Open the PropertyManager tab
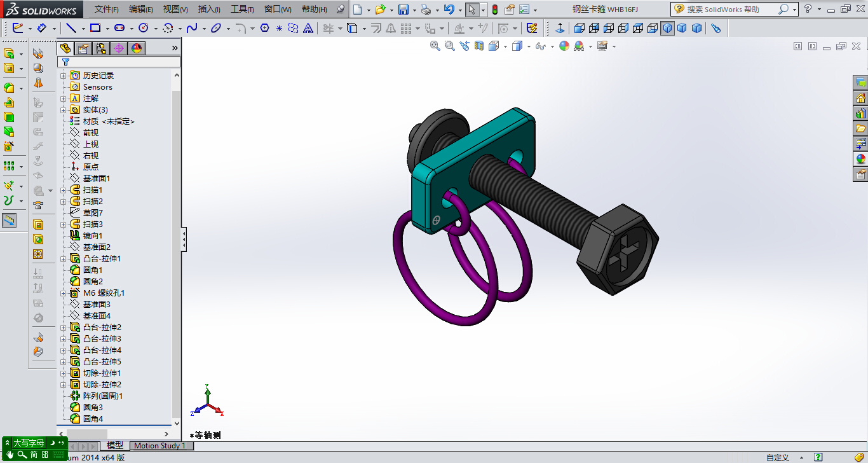This screenshot has width=868, height=463. click(x=83, y=48)
